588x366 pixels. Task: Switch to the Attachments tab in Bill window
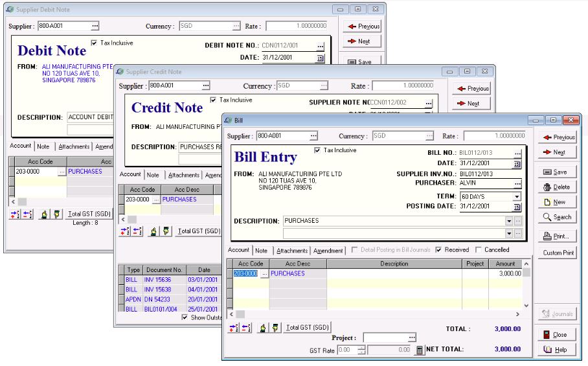292,251
